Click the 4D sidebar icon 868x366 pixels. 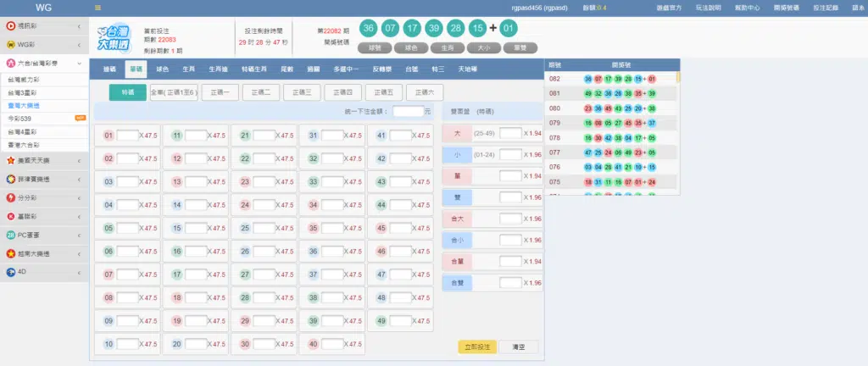(x=10, y=273)
